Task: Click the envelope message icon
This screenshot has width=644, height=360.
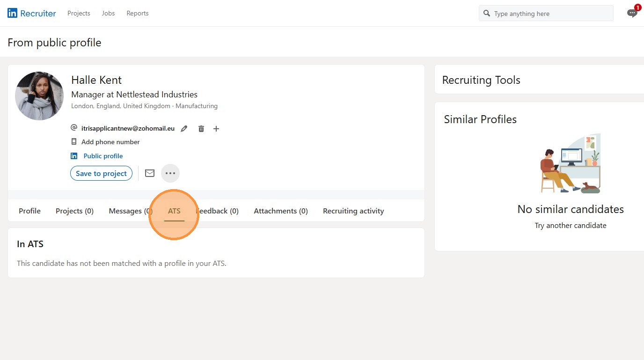Action: coord(150,173)
